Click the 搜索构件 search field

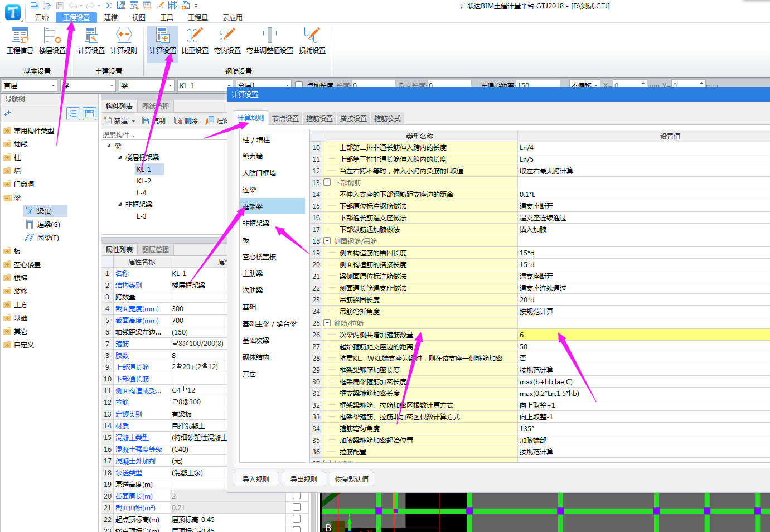pyautogui.click(x=164, y=134)
